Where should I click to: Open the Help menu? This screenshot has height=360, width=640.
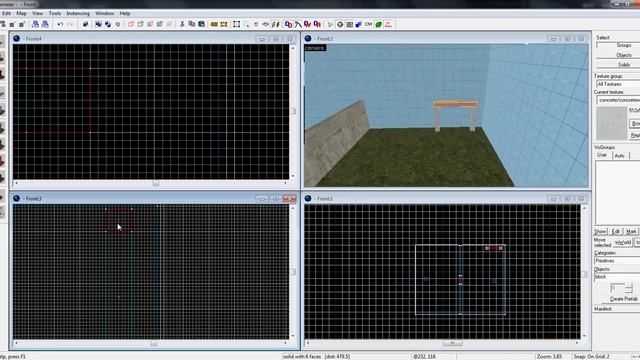[x=125, y=13]
